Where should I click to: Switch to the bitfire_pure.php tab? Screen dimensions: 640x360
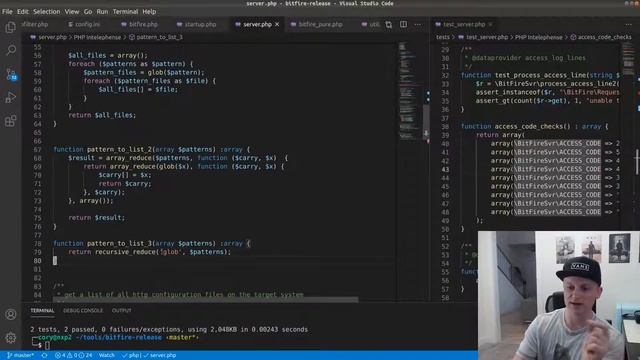(x=317, y=24)
